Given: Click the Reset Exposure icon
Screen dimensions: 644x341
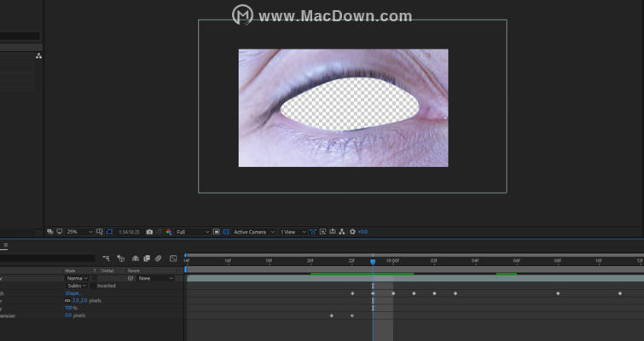Looking at the screenshot, I should pyautogui.click(x=352, y=232).
